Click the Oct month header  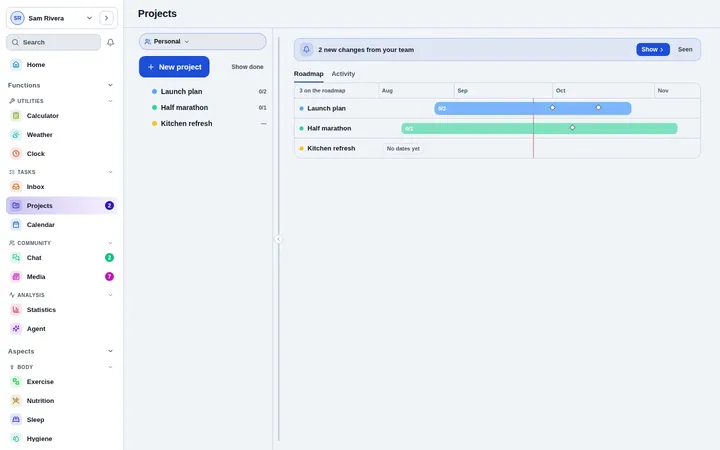tap(561, 90)
